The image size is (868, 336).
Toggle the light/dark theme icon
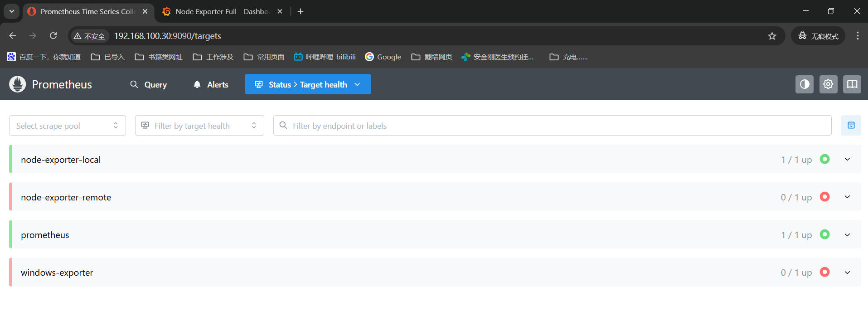tap(805, 84)
